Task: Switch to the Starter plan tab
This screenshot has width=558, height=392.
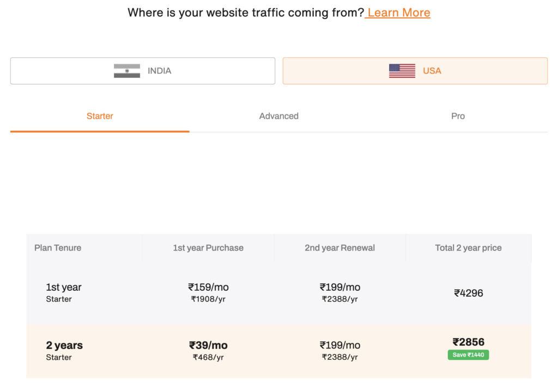Action: click(x=100, y=116)
